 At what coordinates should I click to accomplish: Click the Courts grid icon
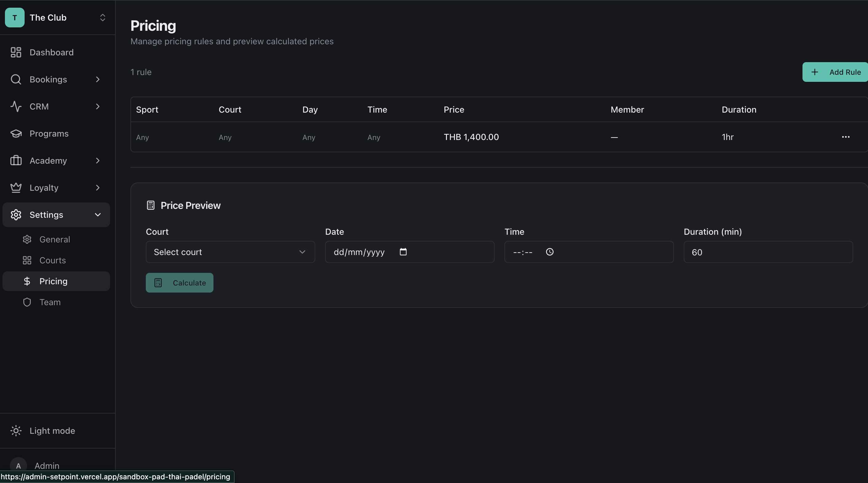(x=27, y=260)
